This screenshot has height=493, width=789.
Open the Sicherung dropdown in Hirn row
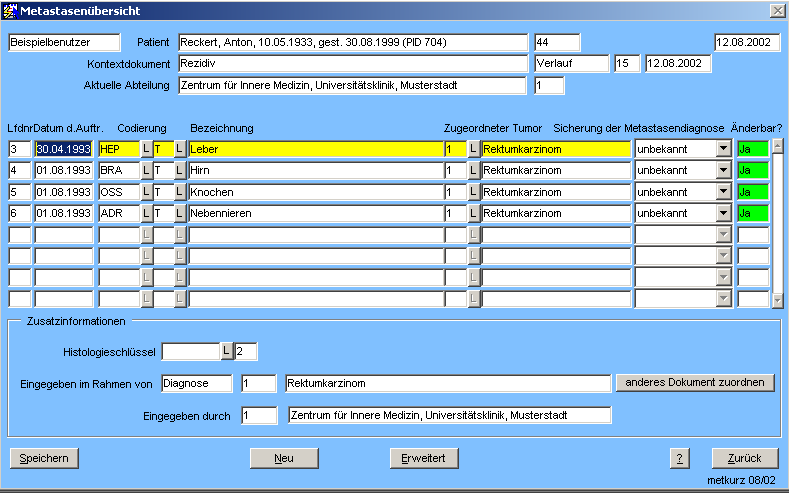tap(724, 171)
